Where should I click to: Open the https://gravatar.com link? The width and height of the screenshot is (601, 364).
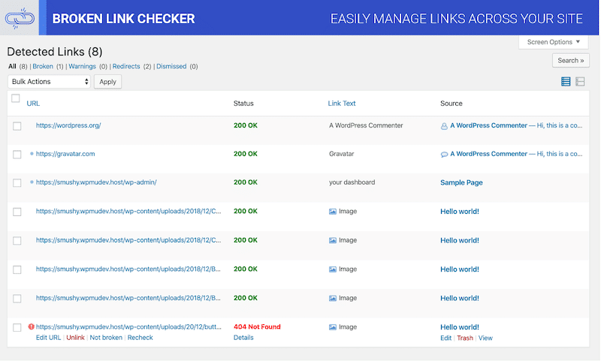(65, 154)
